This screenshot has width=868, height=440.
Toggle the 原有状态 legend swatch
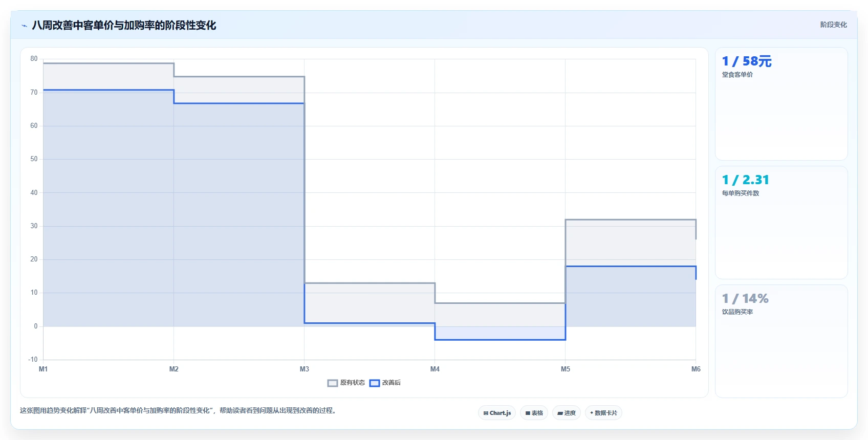click(x=333, y=383)
